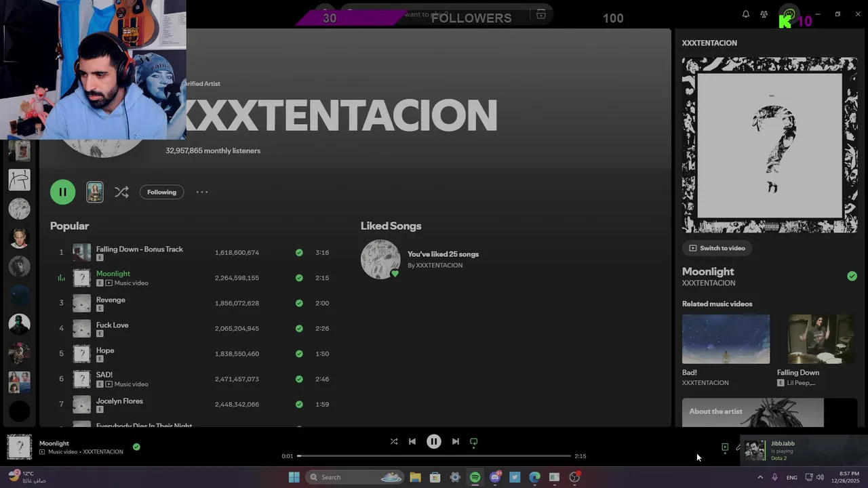Viewport: 868px width, 488px height.
Task: Toggle repeat in the player bar
Action: click(474, 441)
